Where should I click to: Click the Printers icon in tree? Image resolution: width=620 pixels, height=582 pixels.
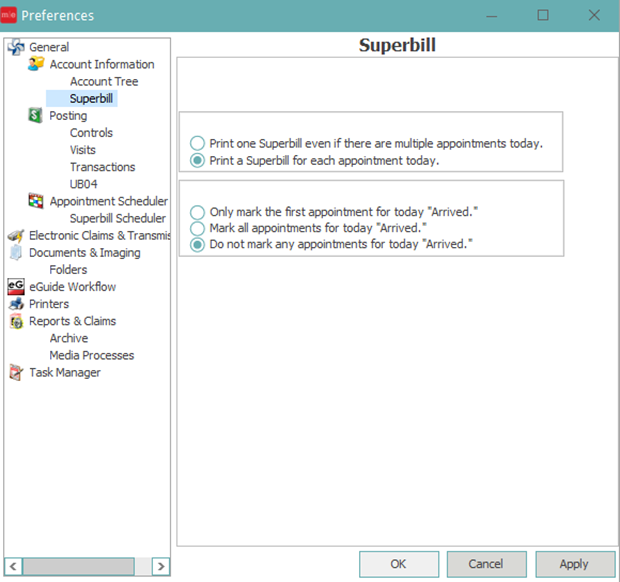coord(15,304)
